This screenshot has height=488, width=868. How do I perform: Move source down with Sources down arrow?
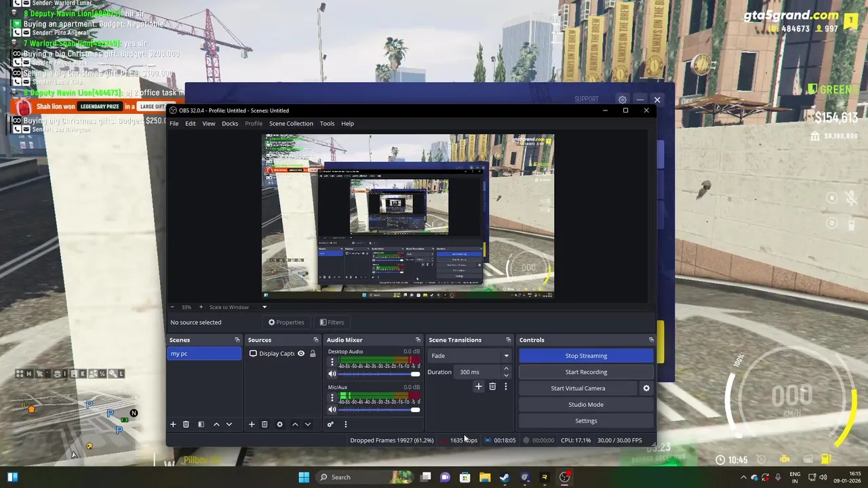308,424
